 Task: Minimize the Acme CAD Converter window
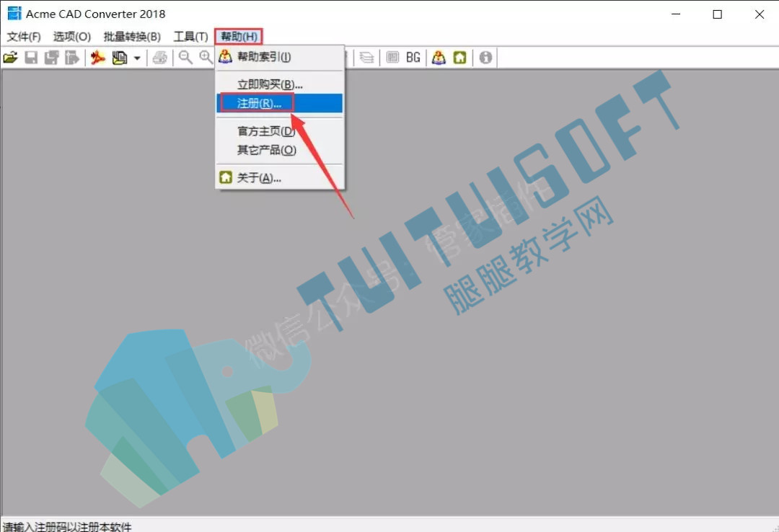pyautogui.click(x=676, y=14)
